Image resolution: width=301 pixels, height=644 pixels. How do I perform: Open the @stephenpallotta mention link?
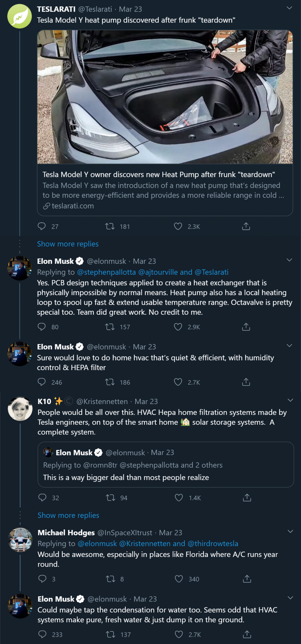[107, 272]
